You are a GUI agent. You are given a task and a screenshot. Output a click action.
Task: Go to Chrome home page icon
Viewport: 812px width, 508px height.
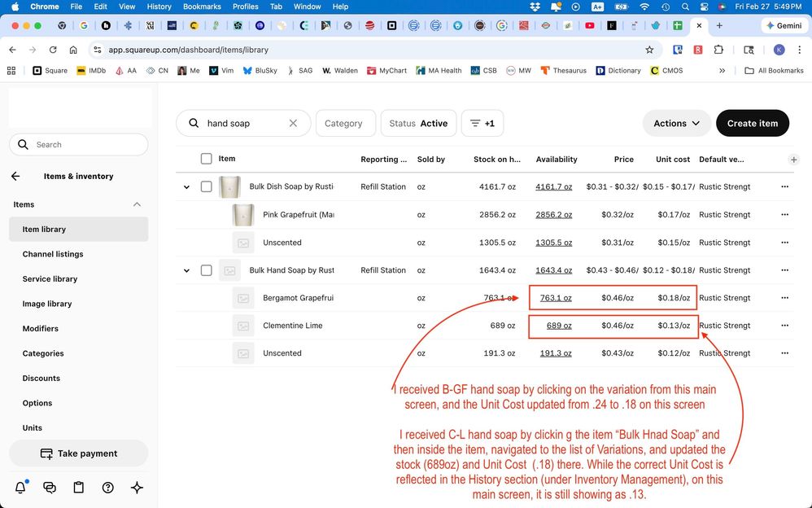click(73, 50)
